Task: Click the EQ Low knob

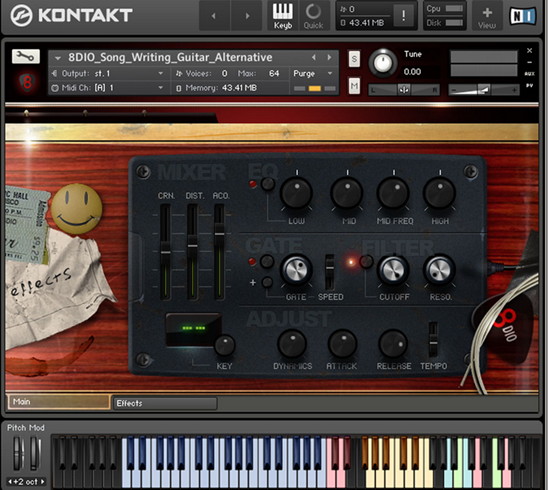Action: 296,193
